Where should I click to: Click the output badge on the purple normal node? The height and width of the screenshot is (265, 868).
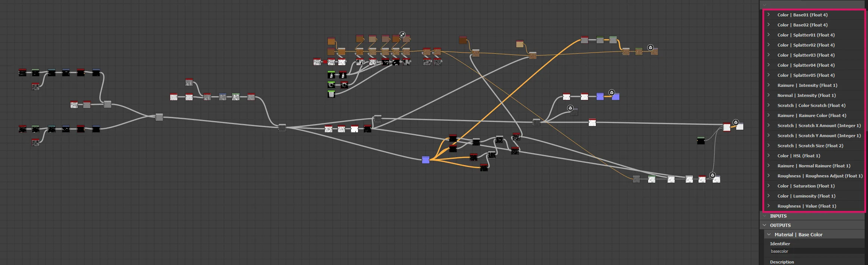pos(612,92)
